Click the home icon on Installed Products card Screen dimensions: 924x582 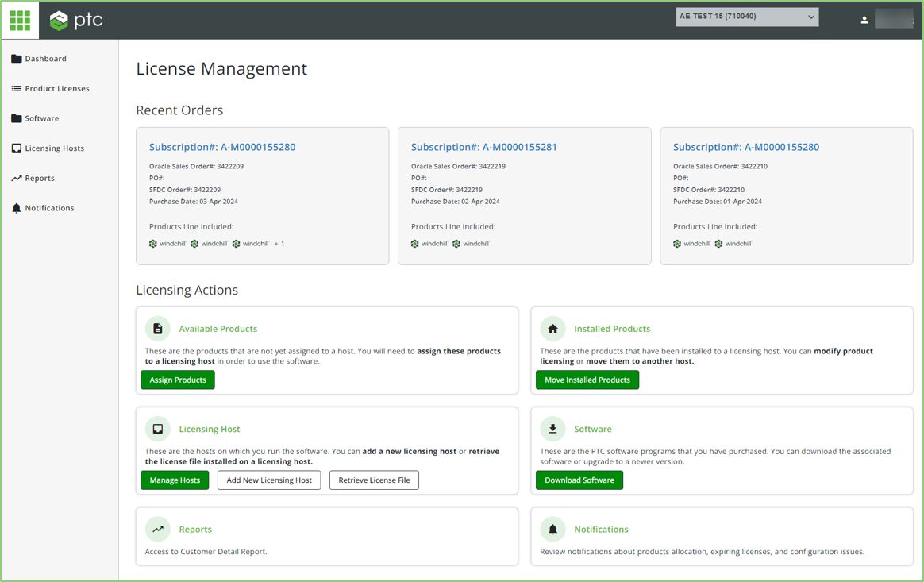pyautogui.click(x=552, y=328)
